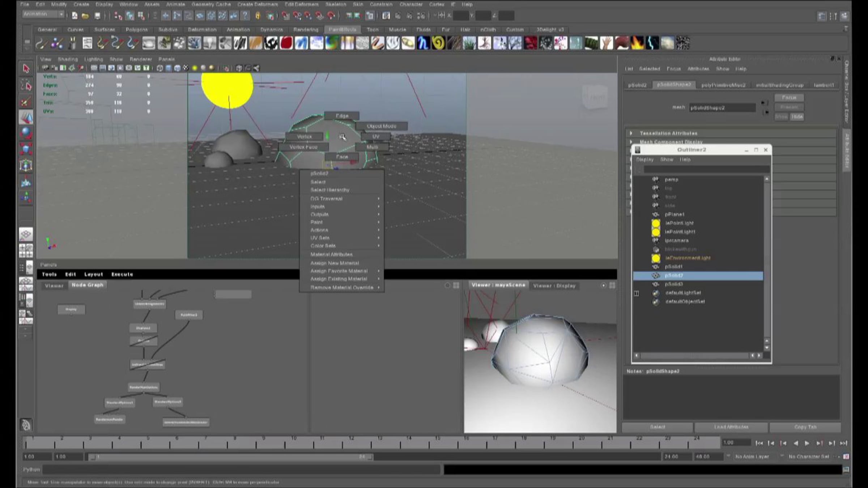Select the lightning brush on the shelf
This screenshot has height=488, width=868.
click(652, 43)
